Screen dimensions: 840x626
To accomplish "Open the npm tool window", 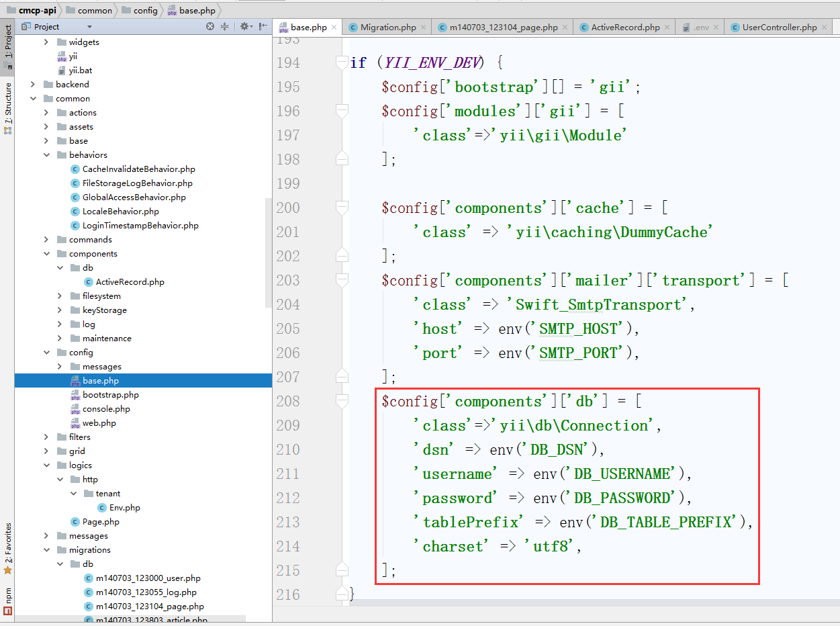I will click(x=7, y=595).
